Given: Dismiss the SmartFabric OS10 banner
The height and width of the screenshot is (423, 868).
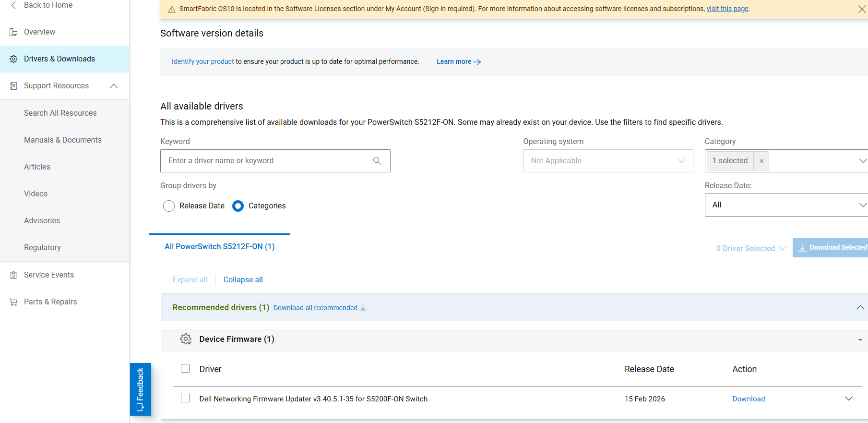Looking at the screenshot, I should 862,9.
